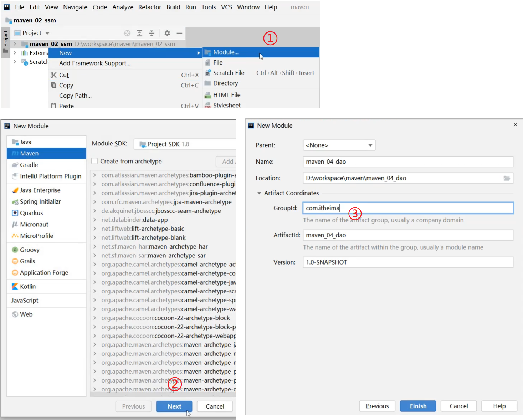Select Grails module type
Screen dimensions: 523x420
pyautogui.click(x=46, y=261)
